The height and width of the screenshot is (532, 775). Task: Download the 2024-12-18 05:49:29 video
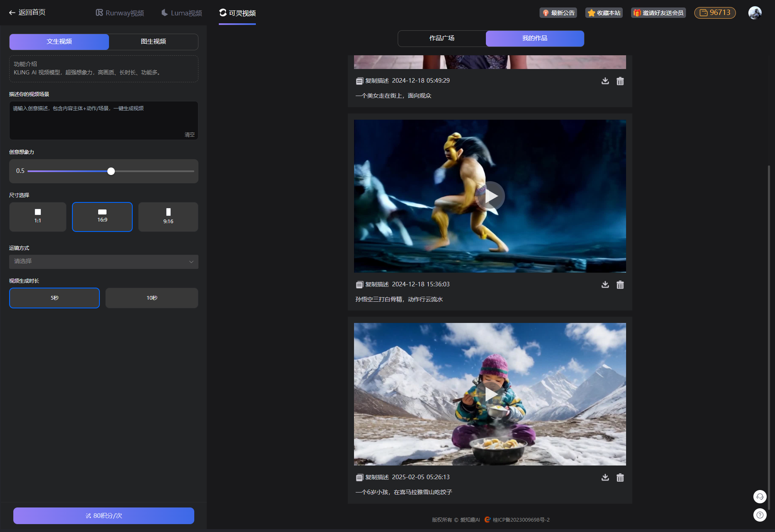[605, 81]
